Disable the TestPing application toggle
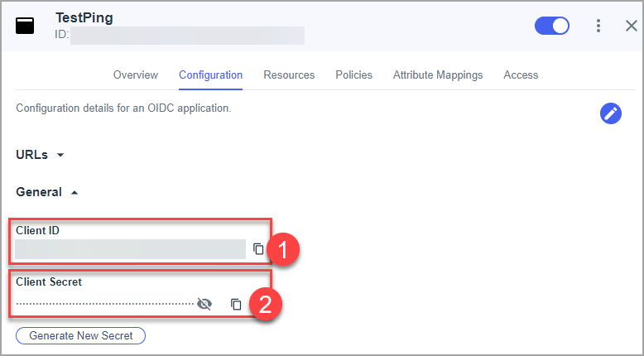The height and width of the screenshot is (356, 644). click(x=551, y=26)
